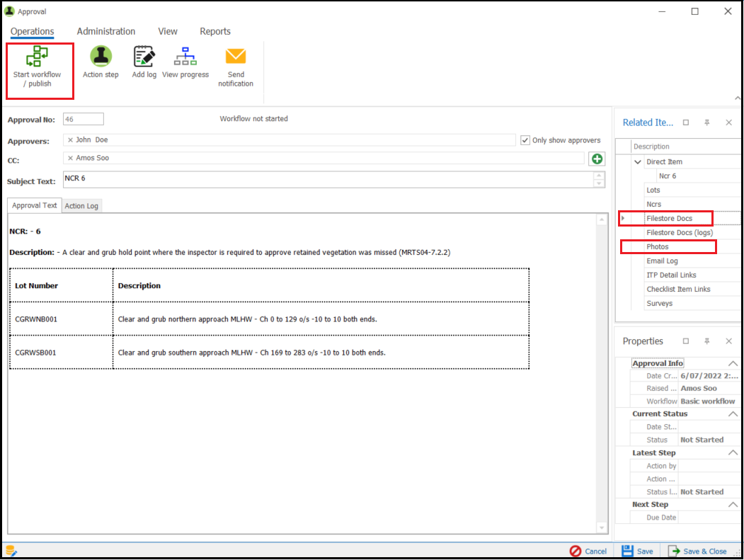Open the Administration ribbon tab
Viewport: 744px width, 560px height.
(x=106, y=31)
